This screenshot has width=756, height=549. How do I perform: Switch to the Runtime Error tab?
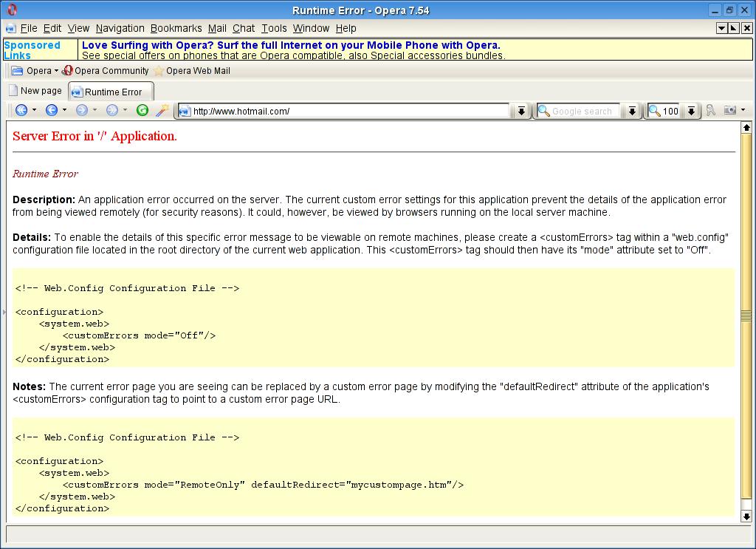112,92
